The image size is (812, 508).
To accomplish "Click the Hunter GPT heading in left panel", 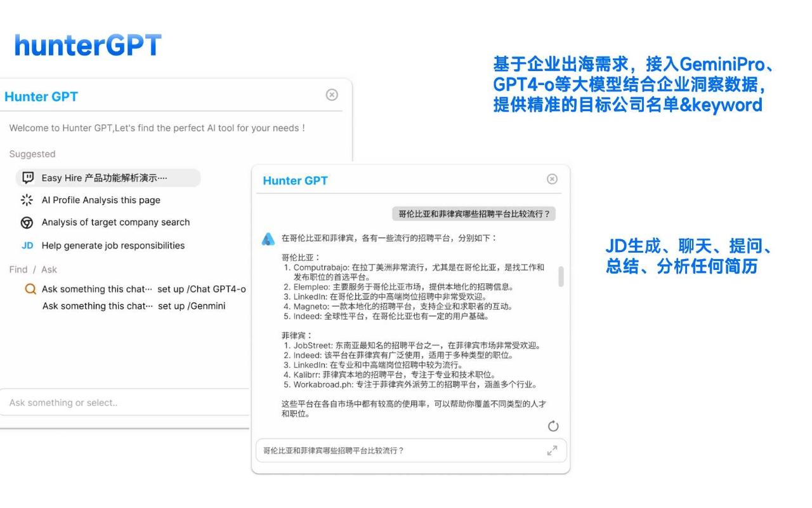I will [x=41, y=97].
